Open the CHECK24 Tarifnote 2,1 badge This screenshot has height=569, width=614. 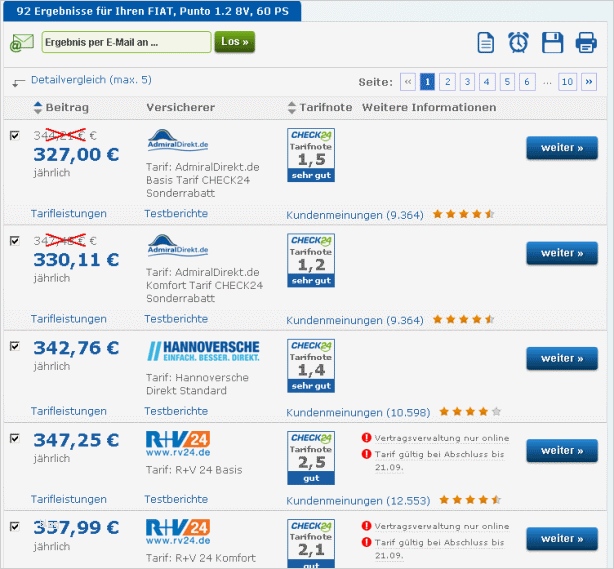(311, 544)
